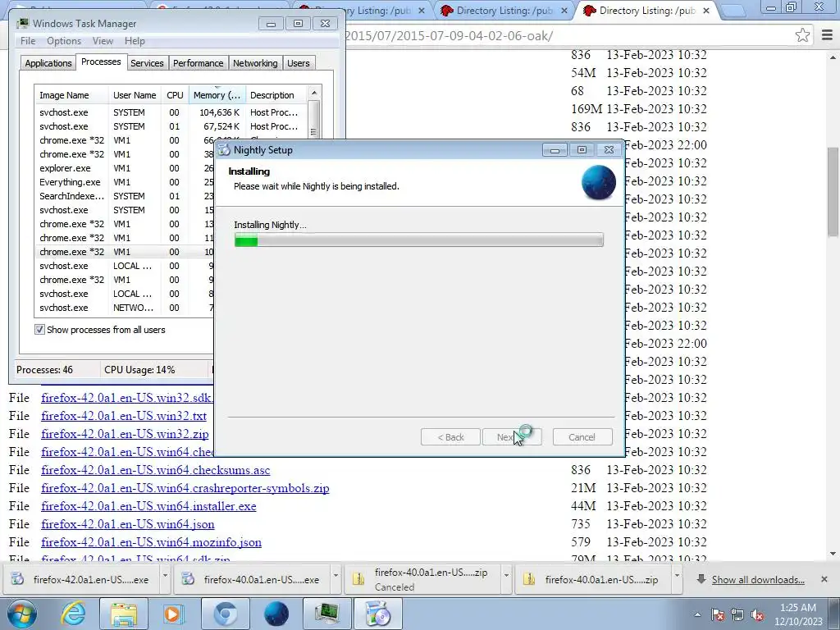840x630 pixels.
Task: Close the Chrome downloads bar
Action: tap(824, 579)
